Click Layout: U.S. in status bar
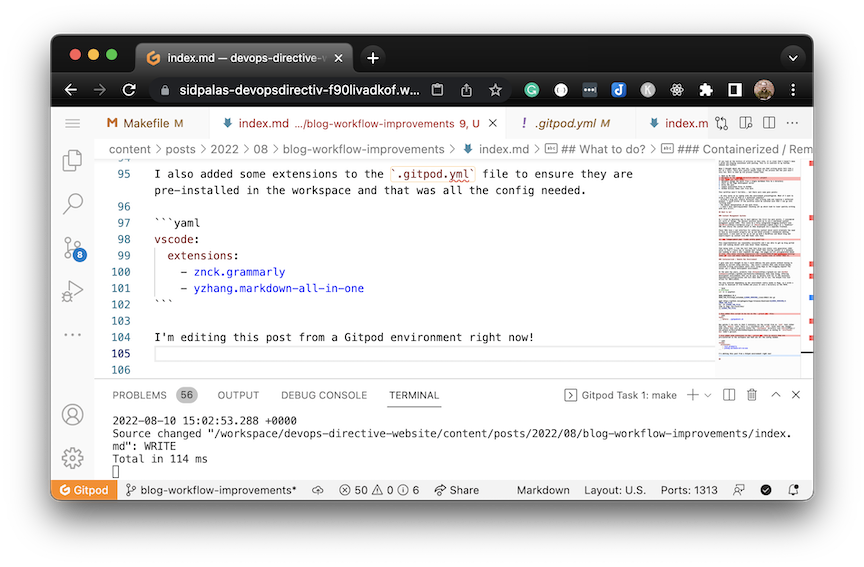 point(615,490)
